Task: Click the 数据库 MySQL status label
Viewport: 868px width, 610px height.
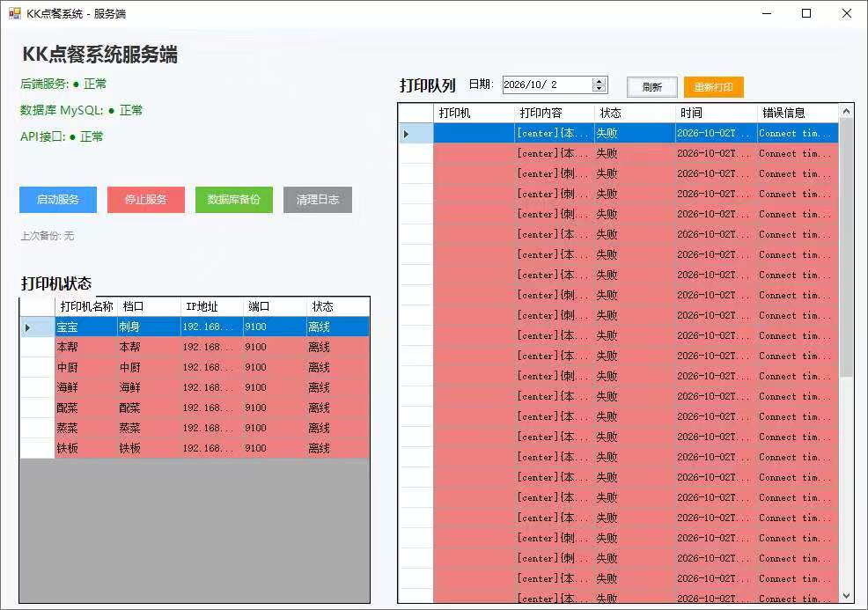Action: coord(81,110)
